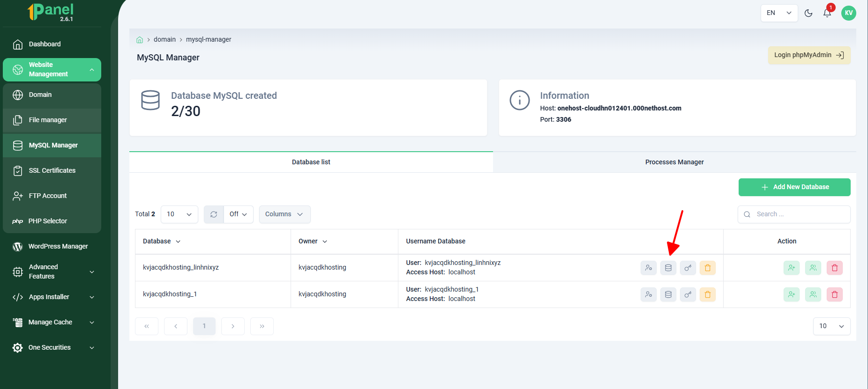This screenshot has width=868, height=389.
Task: Toggle dark mode with the moon icon
Action: 808,13
